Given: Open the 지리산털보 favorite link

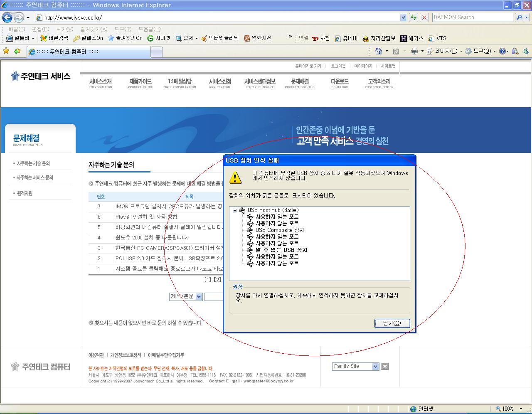Looking at the screenshot, I should coord(379,38).
